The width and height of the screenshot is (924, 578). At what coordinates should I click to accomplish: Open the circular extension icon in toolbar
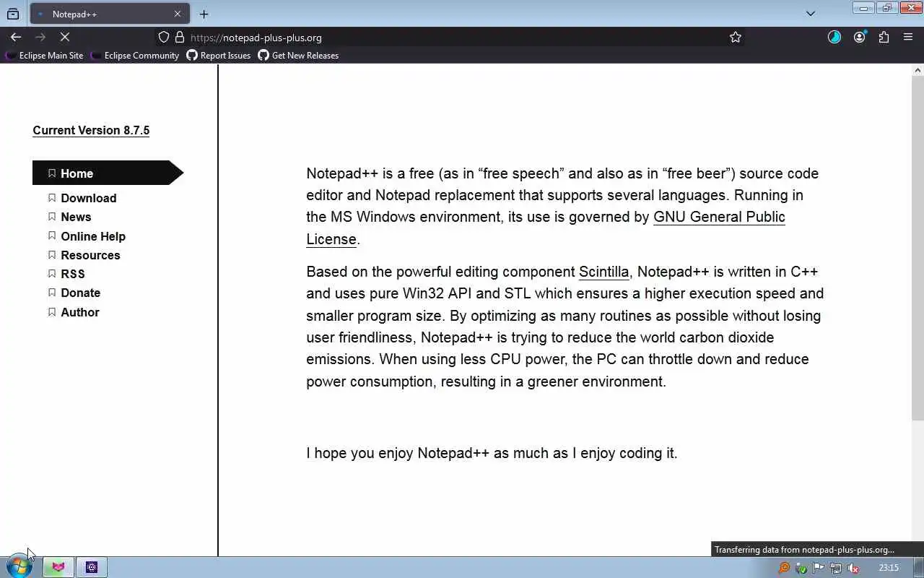834,37
